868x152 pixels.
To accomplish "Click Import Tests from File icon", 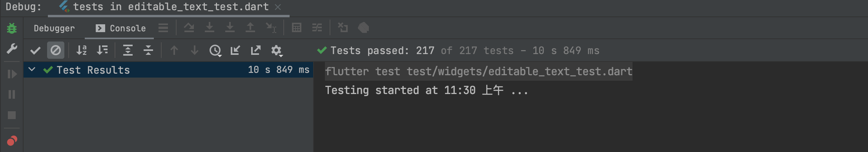I will point(235,50).
